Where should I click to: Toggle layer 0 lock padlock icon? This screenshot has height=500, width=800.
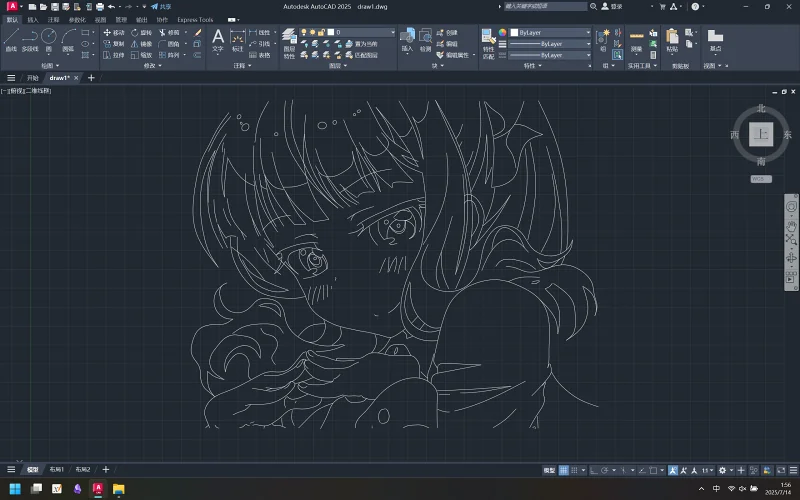tap(321, 32)
